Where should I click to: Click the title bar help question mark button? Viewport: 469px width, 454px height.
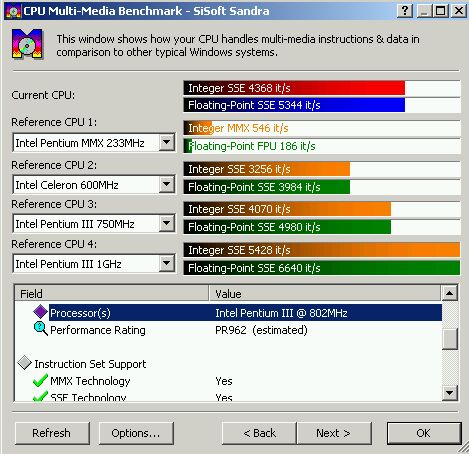[x=405, y=11]
